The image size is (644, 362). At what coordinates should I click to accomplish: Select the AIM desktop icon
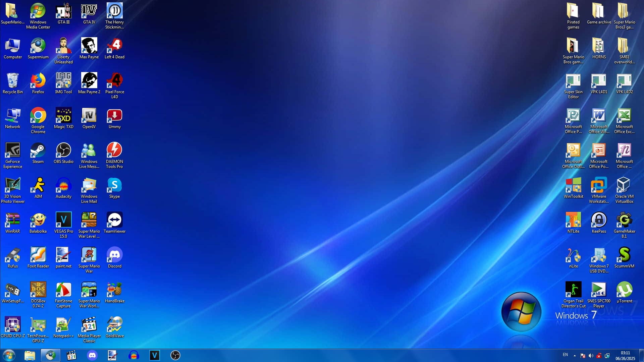click(x=38, y=188)
